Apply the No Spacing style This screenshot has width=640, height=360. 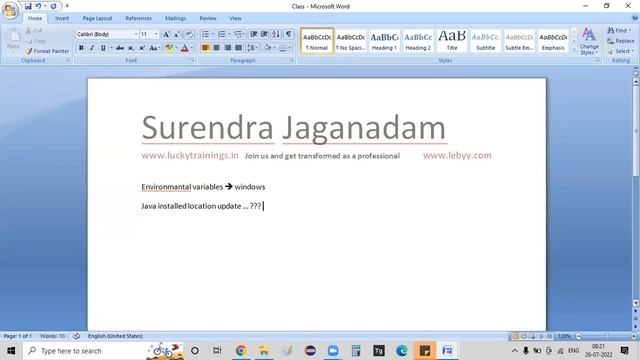point(351,41)
